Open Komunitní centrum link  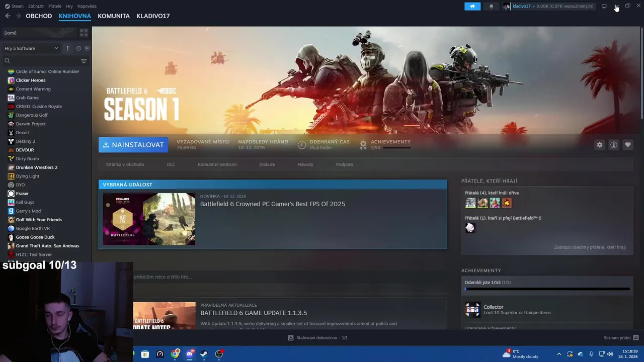[x=217, y=164]
